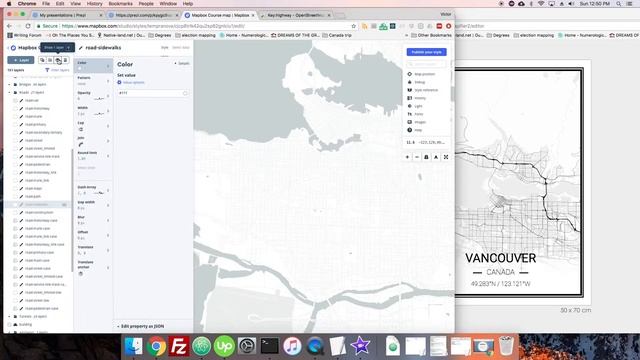
Task: Collapse the Bridges layer group
Action: [x=9, y=84]
